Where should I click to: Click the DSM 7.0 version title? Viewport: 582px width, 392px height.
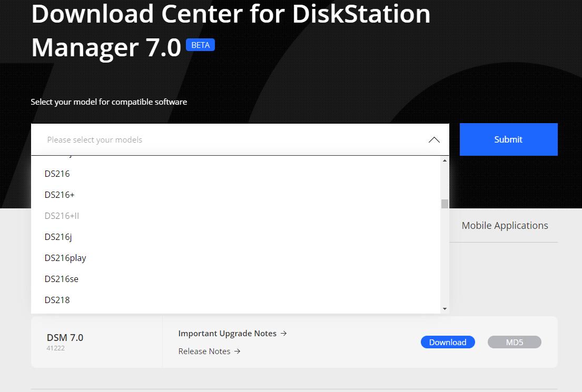coord(65,338)
